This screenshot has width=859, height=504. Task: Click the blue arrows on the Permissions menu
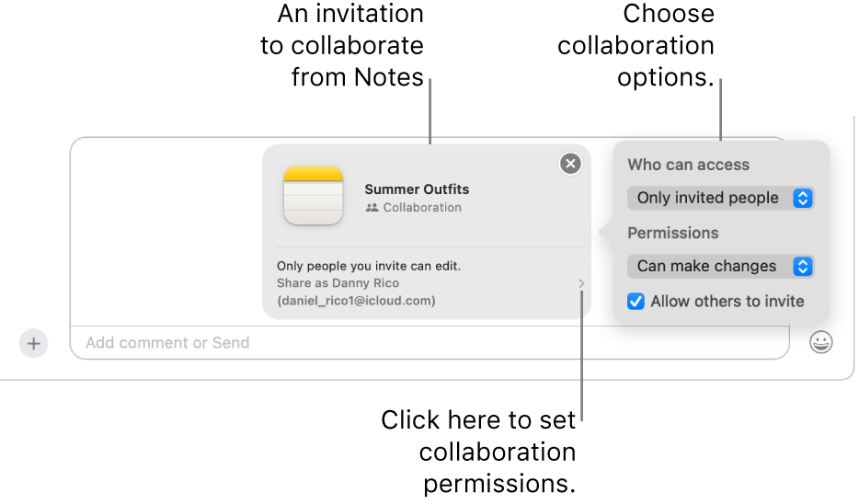pyautogui.click(x=803, y=266)
